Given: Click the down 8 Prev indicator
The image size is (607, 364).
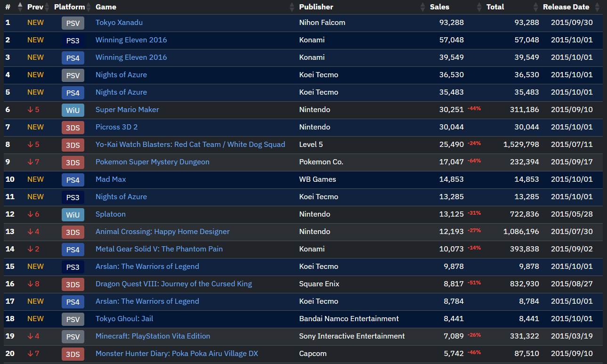Looking at the screenshot, I should [33, 284].
